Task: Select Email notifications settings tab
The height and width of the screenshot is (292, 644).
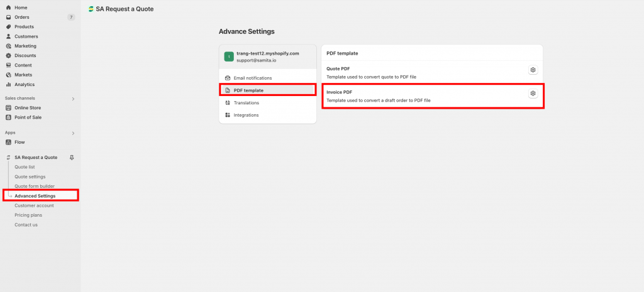Action: coord(268,78)
